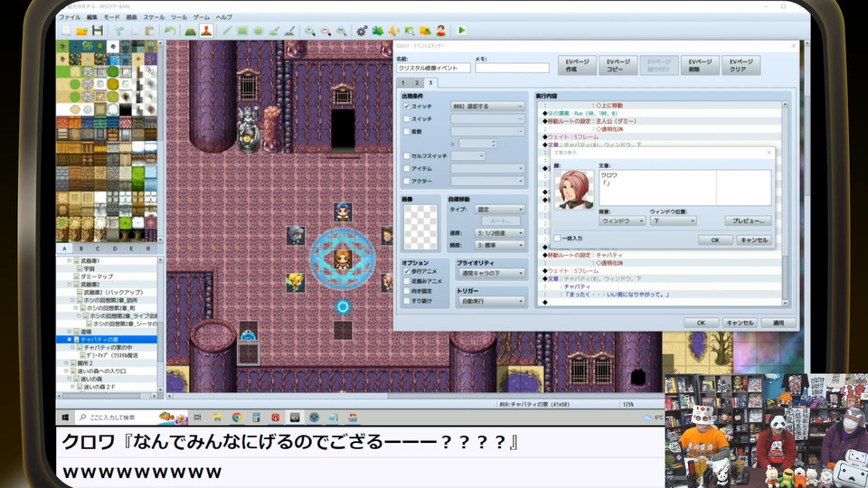Enable the 向き固定 option checkbox
868x488 pixels.
coord(406,291)
